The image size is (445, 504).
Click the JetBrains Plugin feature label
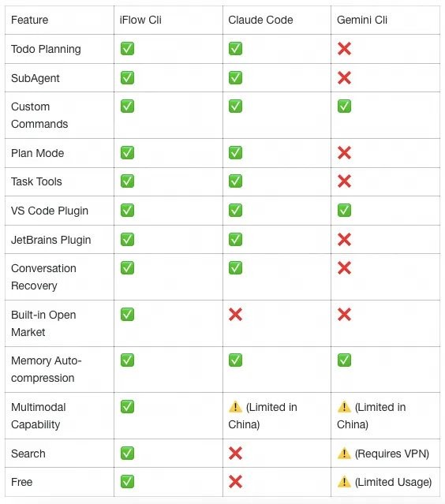[x=50, y=240]
